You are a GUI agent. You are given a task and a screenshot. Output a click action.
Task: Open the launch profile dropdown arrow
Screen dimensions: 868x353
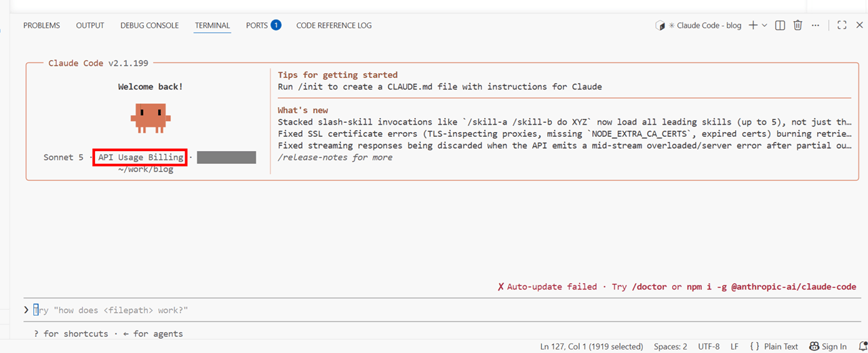[x=764, y=25]
